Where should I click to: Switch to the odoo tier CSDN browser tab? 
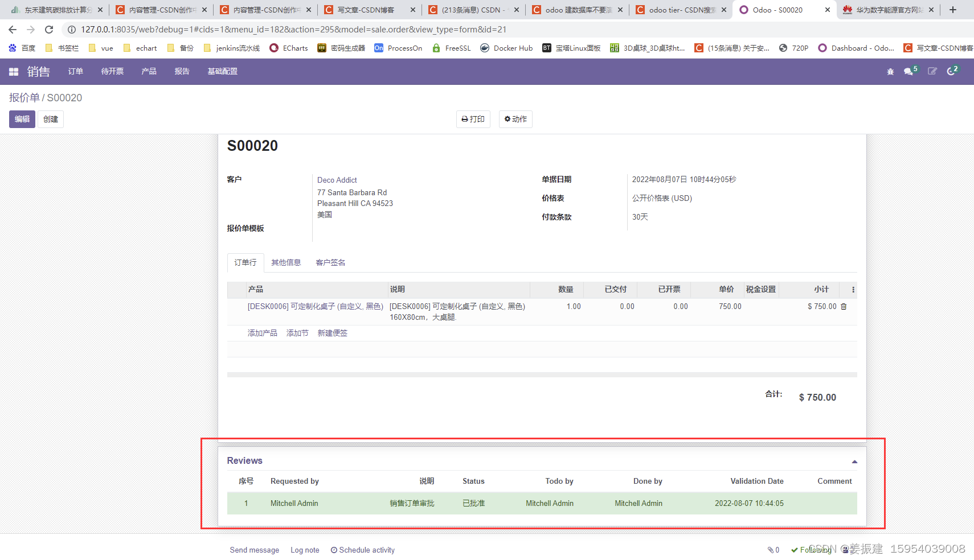pos(681,10)
